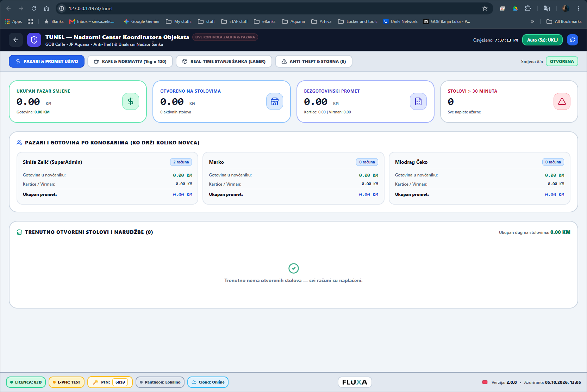Screen dimensions: 587x392
Task: Open the Kafe & Normativ tab
Action: click(130, 61)
